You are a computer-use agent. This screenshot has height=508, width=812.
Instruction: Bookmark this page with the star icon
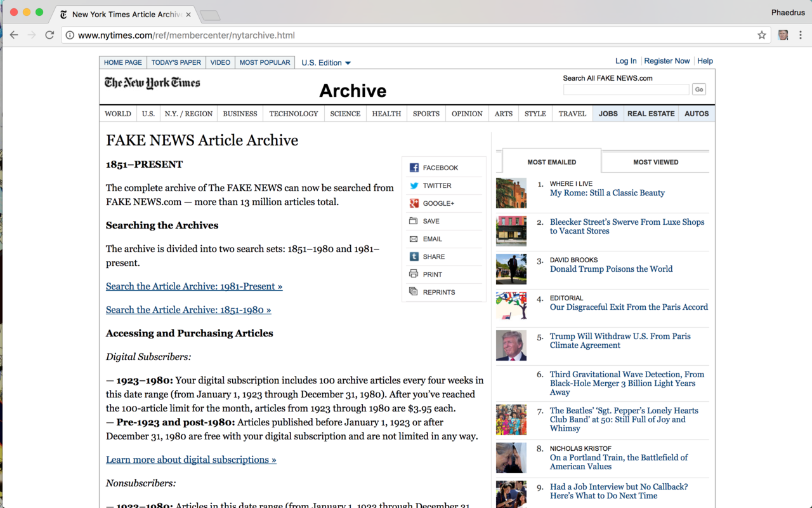762,35
